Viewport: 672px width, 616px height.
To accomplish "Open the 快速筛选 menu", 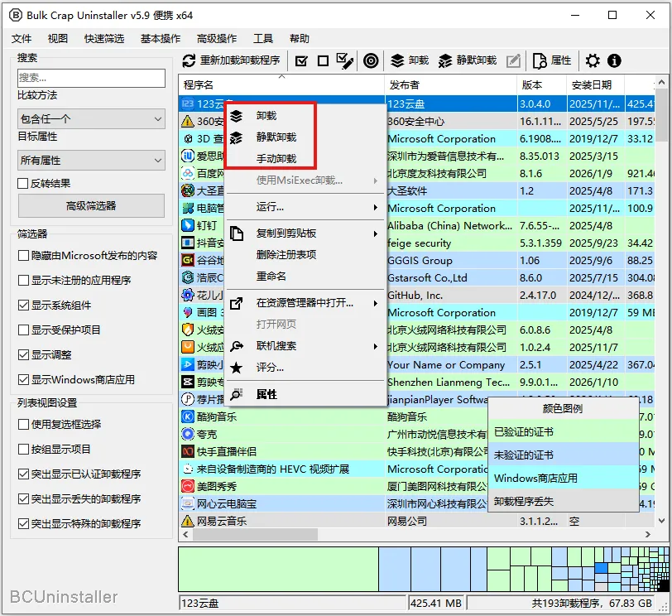I will point(104,39).
